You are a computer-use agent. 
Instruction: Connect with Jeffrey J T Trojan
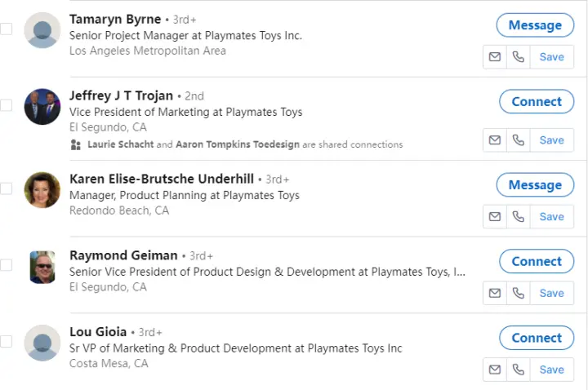537,102
